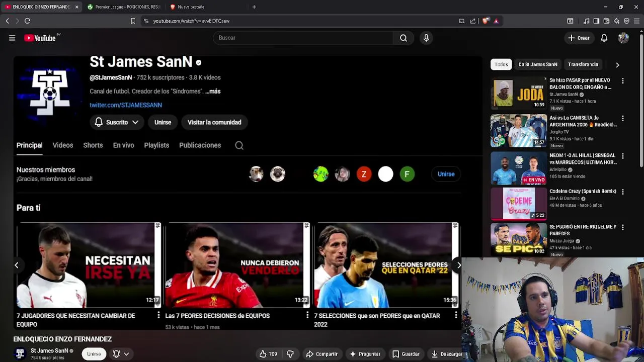Click the Preguntar button

click(x=365, y=354)
